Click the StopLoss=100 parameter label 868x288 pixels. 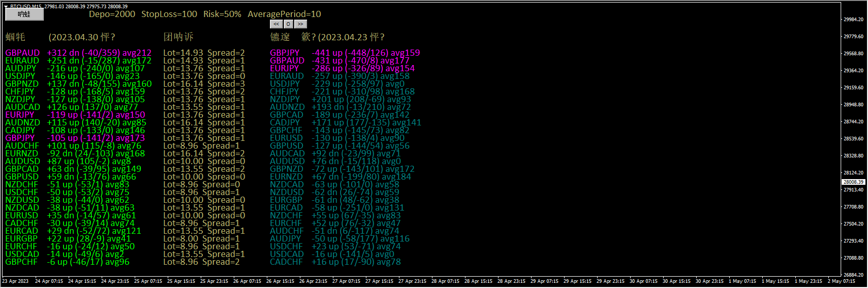(169, 14)
